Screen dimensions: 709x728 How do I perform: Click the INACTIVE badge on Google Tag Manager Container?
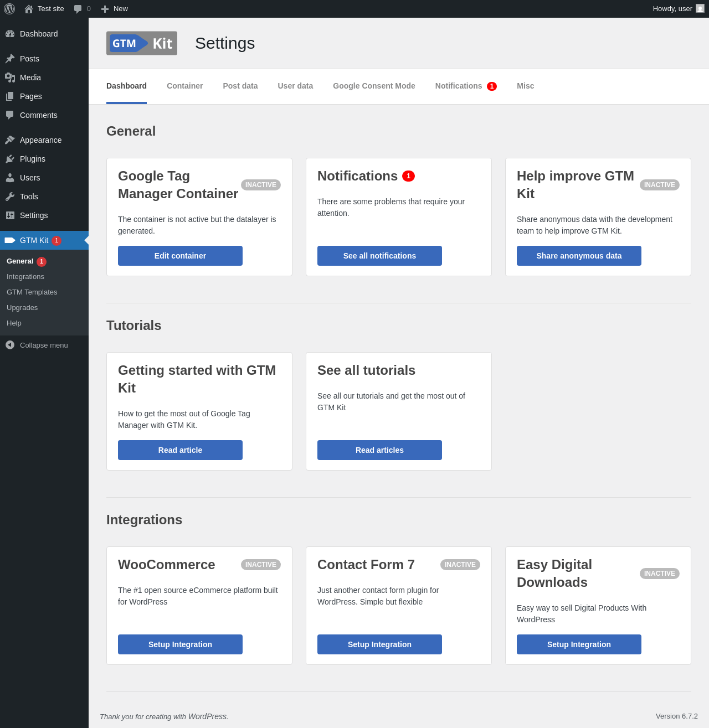[x=261, y=185]
